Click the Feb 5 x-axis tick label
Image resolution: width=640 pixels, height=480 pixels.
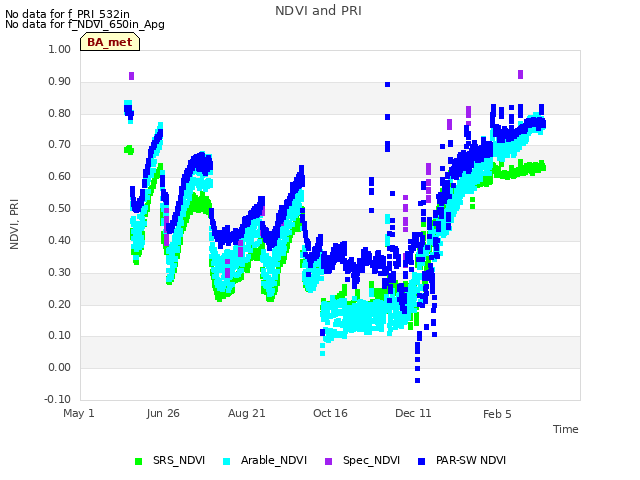point(497,414)
